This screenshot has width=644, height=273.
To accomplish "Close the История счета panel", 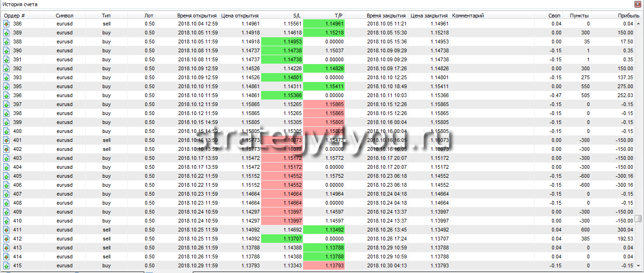I will coord(639,4).
